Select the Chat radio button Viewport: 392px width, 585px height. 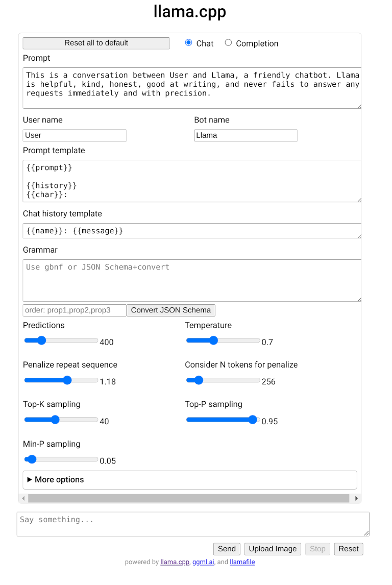[189, 42]
